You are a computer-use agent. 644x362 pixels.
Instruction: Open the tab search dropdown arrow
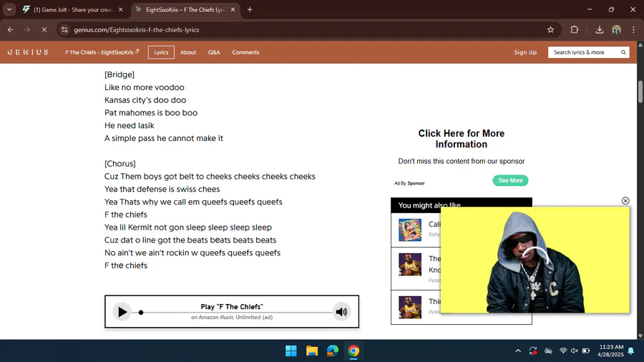point(9,9)
